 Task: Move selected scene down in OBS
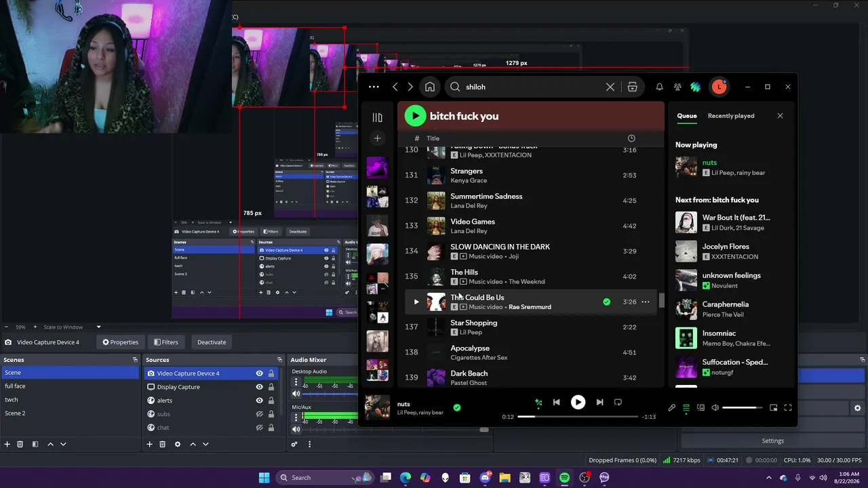tap(63, 445)
